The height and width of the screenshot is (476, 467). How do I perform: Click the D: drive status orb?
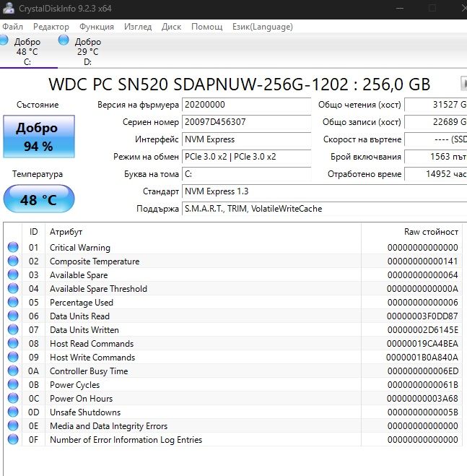(64, 40)
